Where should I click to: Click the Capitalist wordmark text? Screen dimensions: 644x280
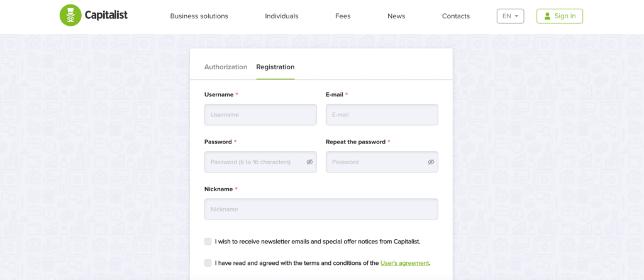click(x=106, y=15)
